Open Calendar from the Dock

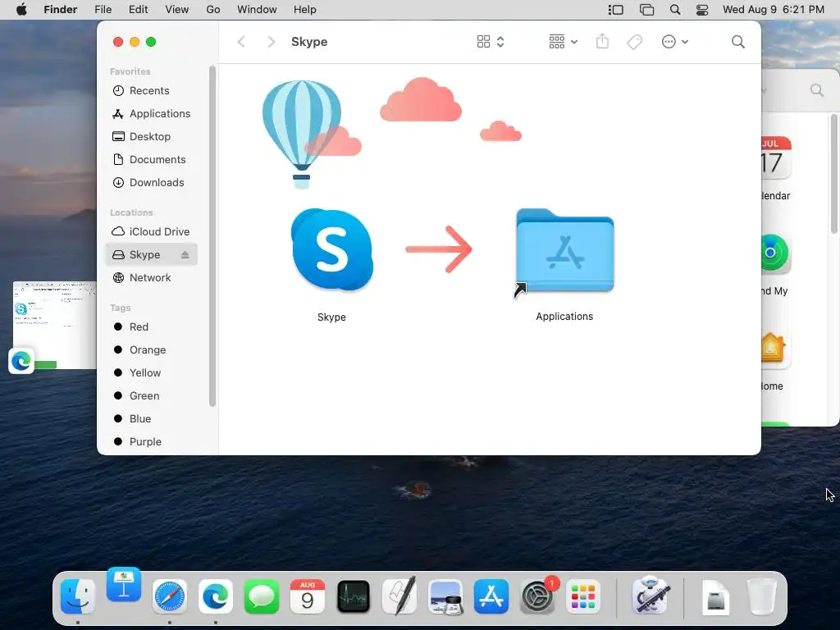[308, 596]
